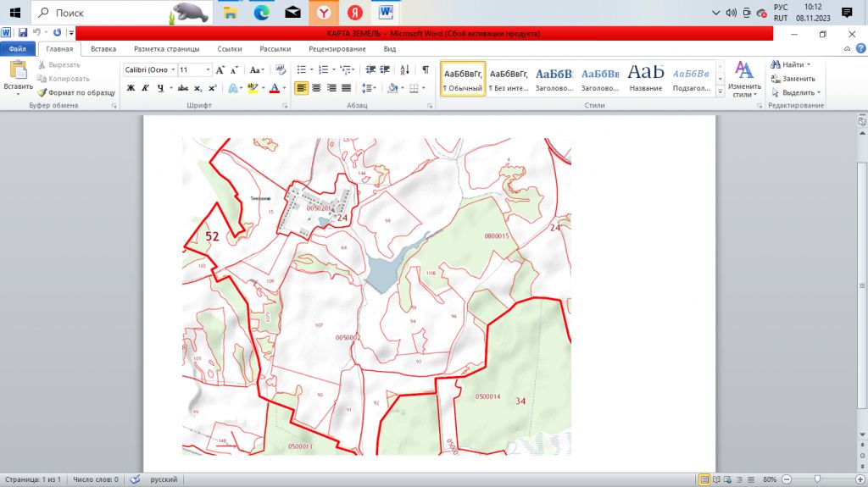
Task: Switch to the Вставка tab
Action: [103, 49]
